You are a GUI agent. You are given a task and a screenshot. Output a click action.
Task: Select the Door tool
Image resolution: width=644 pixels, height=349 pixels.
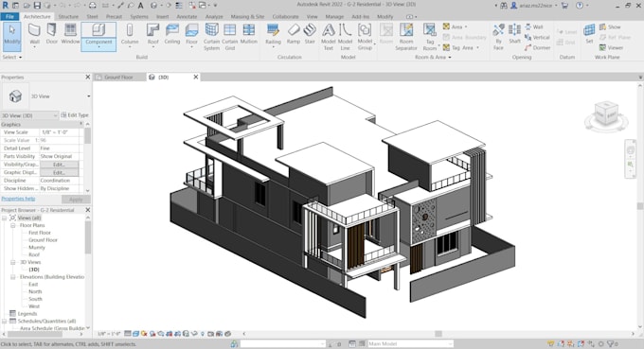click(52, 34)
